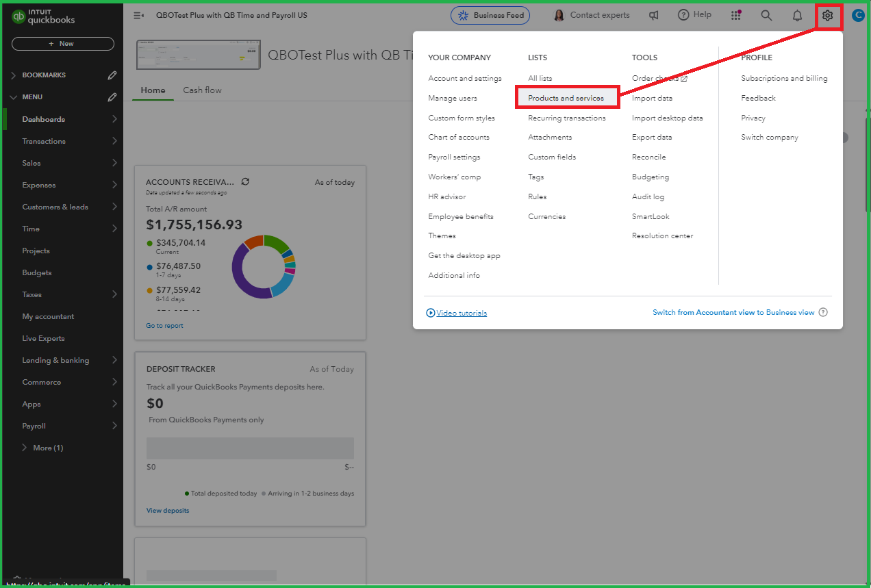
Task: Open the apps grid icon
Action: click(x=736, y=15)
